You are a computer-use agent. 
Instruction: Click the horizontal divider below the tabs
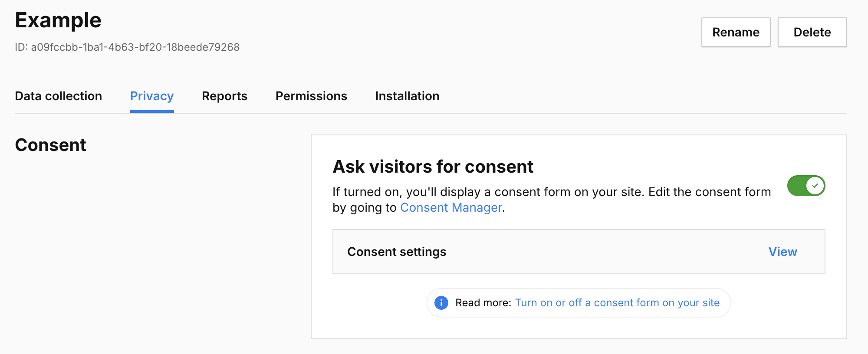521,113
